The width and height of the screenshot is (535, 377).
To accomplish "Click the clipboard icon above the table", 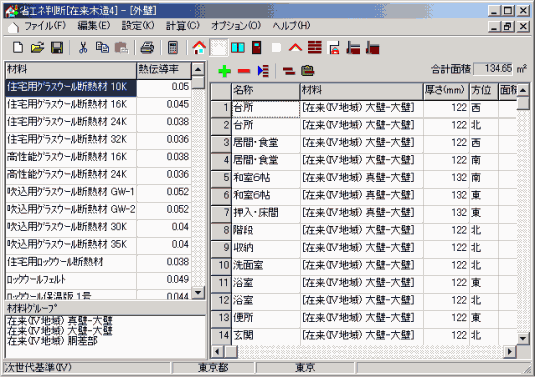I will tap(307, 71).
